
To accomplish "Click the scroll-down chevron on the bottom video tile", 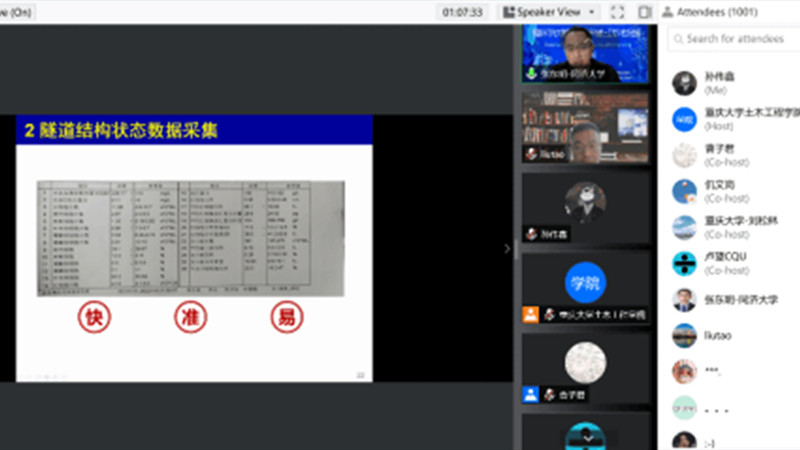I will 587,438.
